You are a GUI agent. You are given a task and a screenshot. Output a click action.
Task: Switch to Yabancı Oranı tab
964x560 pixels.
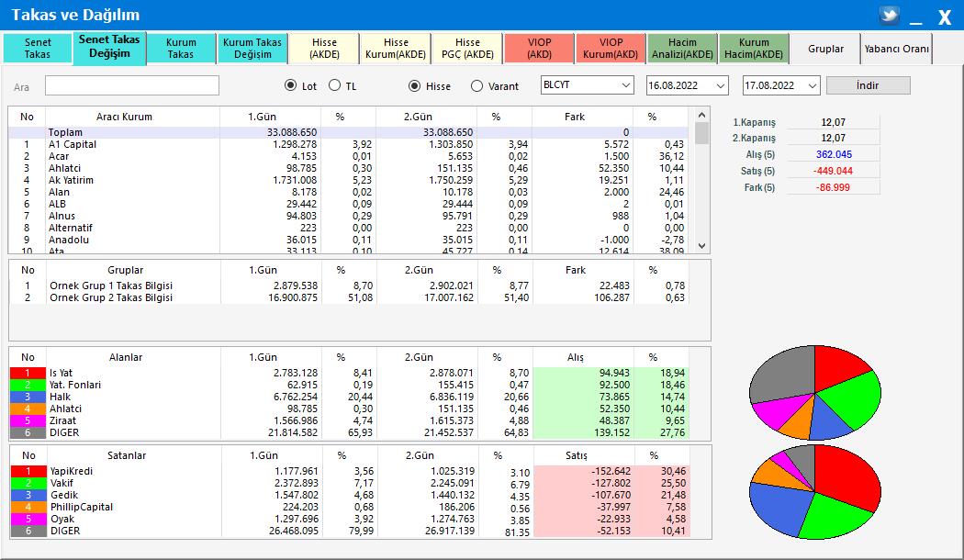896,49
